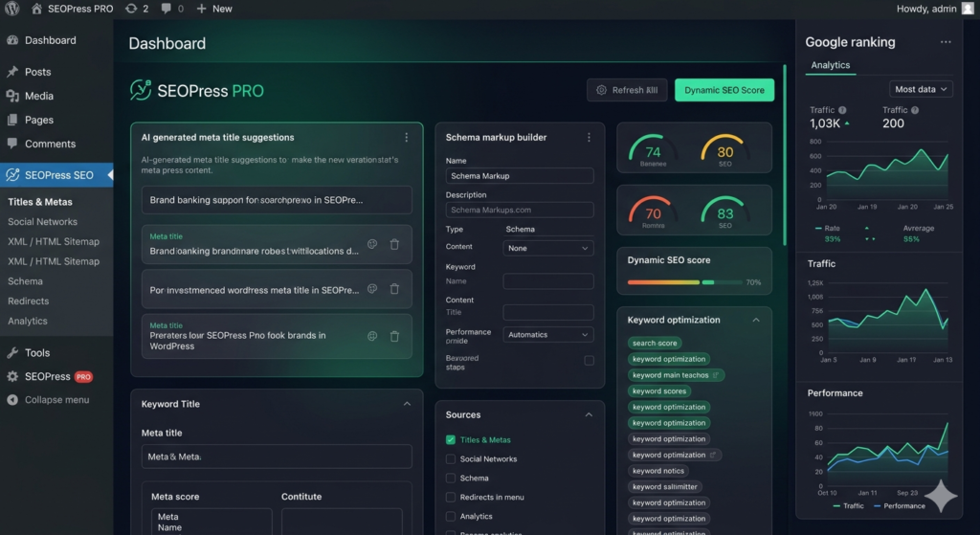
Task: Delete the 'Preraters lour SEOPress' suggestion
Action: pyautogui.click(x=394, y=336)
